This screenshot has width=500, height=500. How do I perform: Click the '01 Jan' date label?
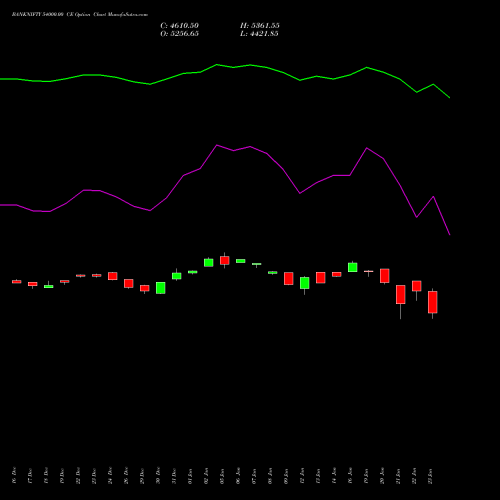pyautogui.click(x=190, y=476)
